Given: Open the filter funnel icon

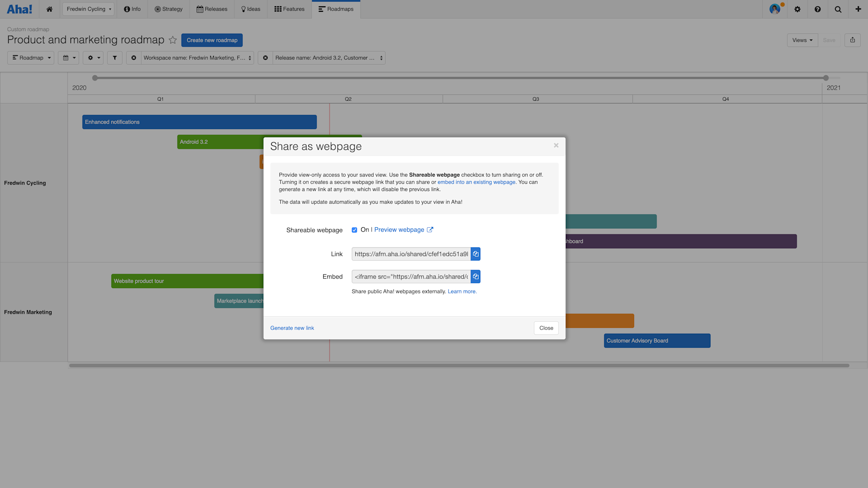Looking at the screenshot, I should pyautogui.click(x=114, y=58).
